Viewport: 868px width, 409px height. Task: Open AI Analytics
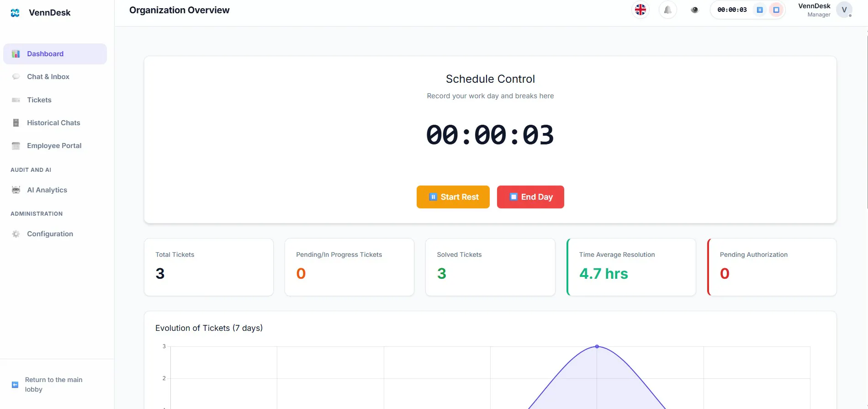[x=55, y=190]
